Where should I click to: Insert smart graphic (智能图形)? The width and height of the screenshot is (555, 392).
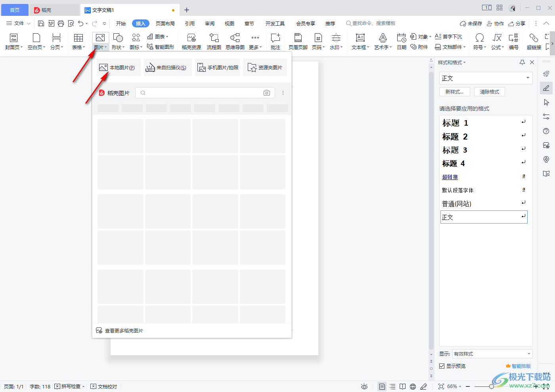pos(161,47)
